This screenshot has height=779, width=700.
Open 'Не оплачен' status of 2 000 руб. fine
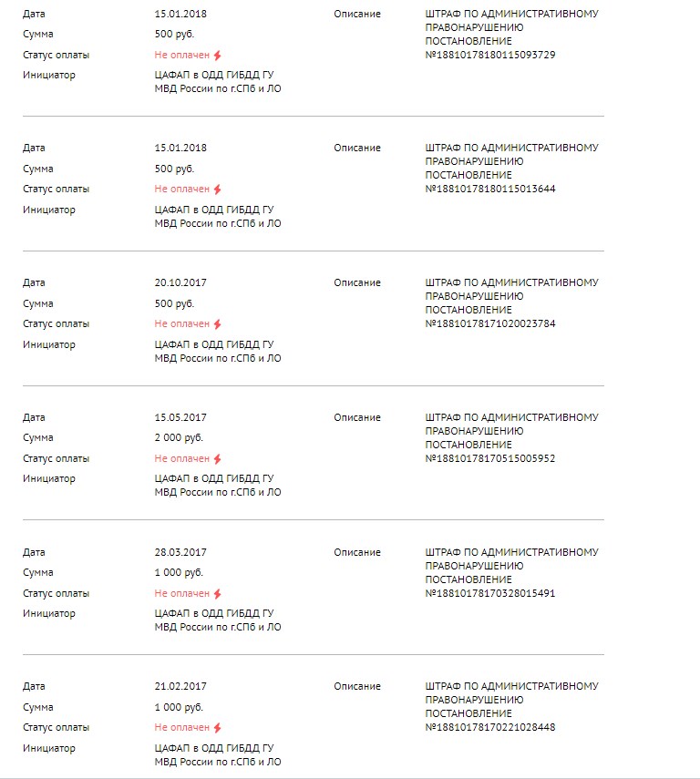(182, 458)
